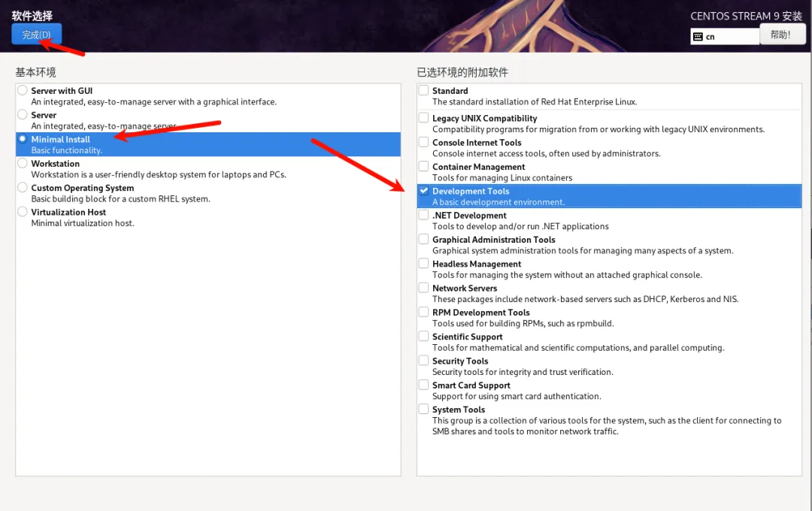812x511 pixels.
Task: Check the System Tools checkbox
Action: coord(423,410)
